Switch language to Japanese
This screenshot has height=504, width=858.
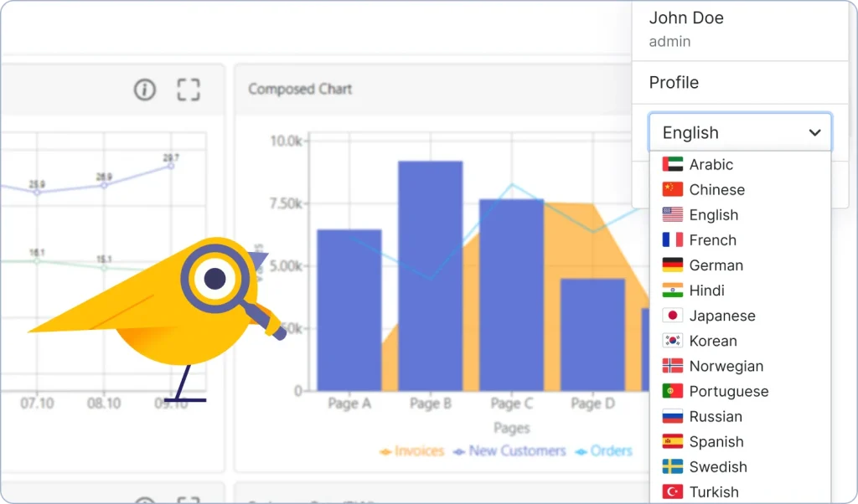740,316
